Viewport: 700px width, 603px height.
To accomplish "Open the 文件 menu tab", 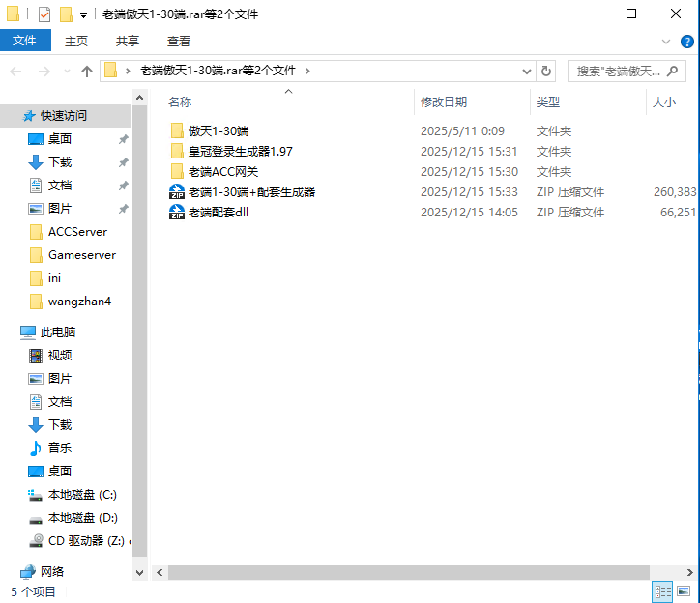I will (25, 41).
